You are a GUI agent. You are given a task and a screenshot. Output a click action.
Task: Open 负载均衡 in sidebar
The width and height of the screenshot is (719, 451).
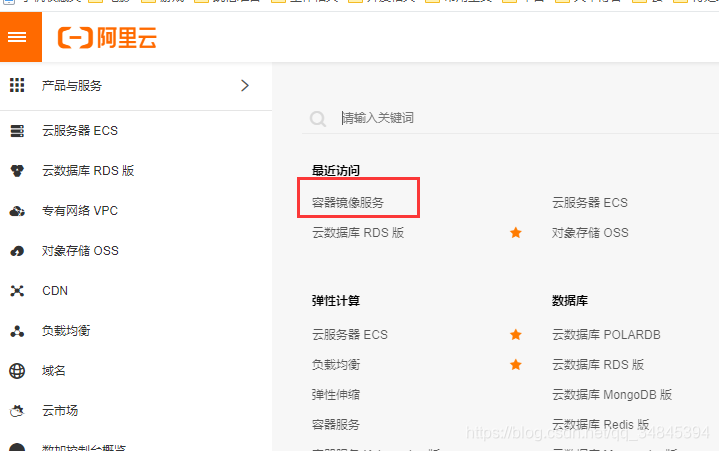[x=66, y=330]
